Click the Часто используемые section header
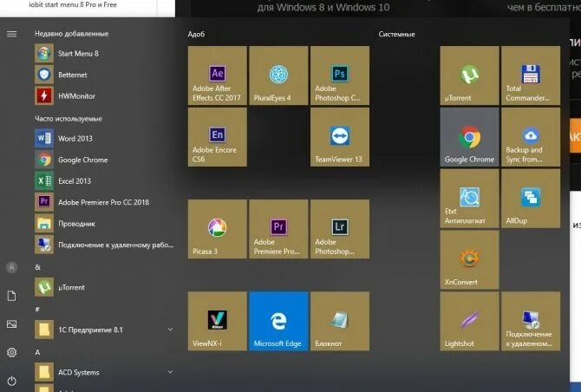 pos(69,119)
